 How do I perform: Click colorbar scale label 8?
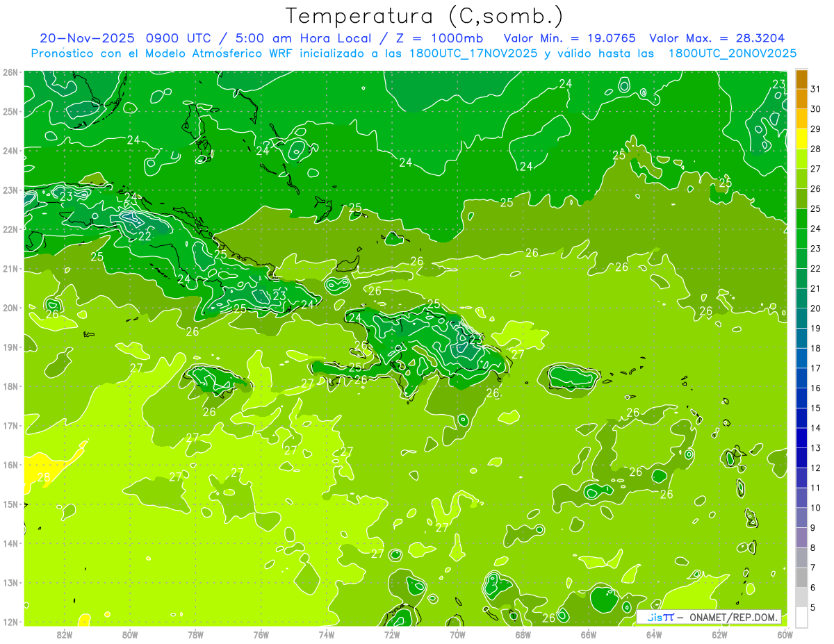tap(813, 547)
